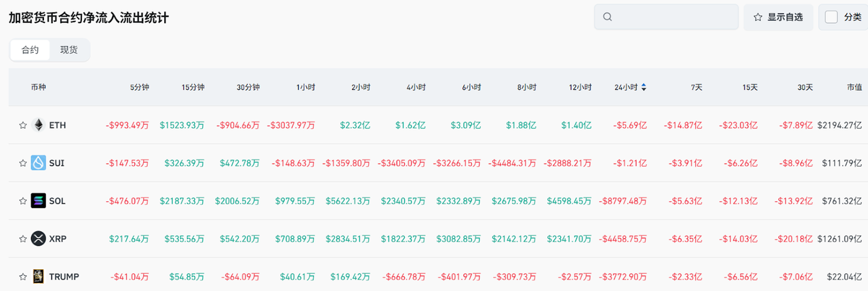
Task: Click the magnifier icon in search box
Action: pyautogui.click(x=608, y=17)
